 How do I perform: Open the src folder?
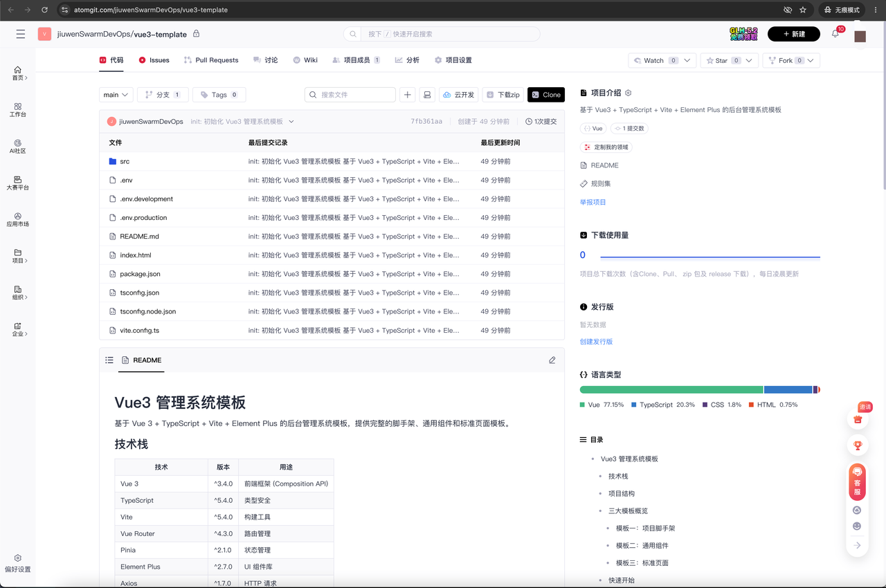coord(125,161)
